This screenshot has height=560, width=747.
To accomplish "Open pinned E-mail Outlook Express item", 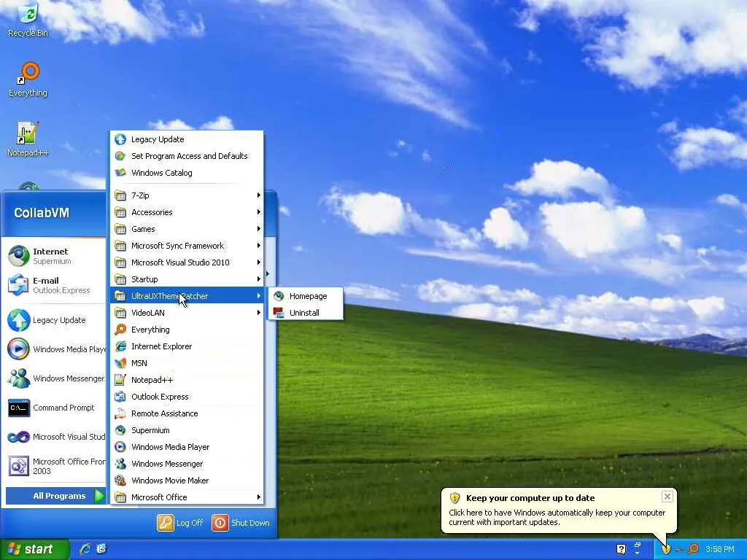I will [55, 285].
